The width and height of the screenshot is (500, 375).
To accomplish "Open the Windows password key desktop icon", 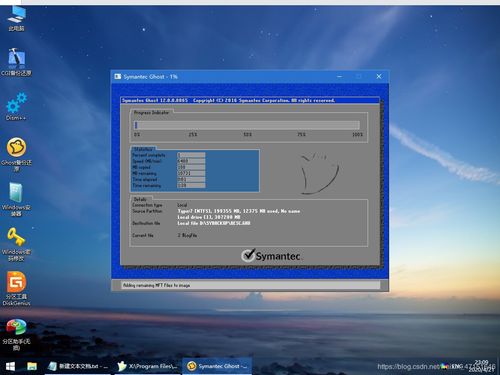I will 16,244.
